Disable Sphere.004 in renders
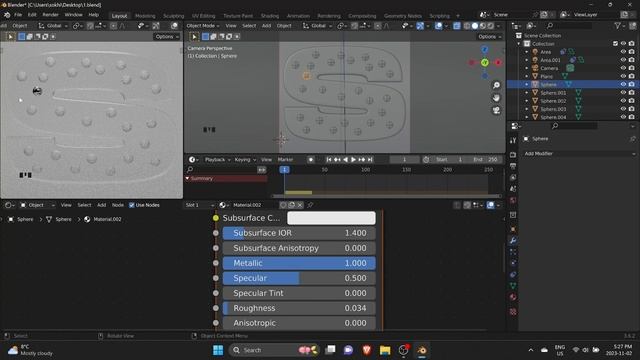 pos(631,117)
